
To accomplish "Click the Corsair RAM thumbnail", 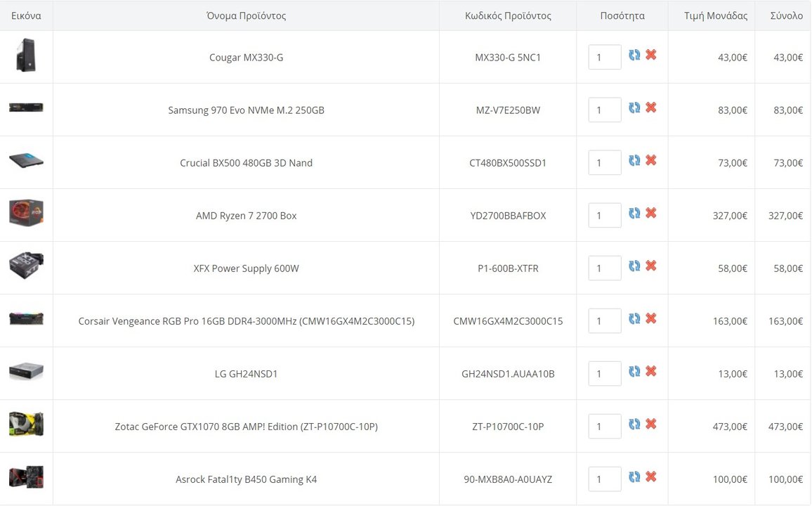I will point(26,318).
